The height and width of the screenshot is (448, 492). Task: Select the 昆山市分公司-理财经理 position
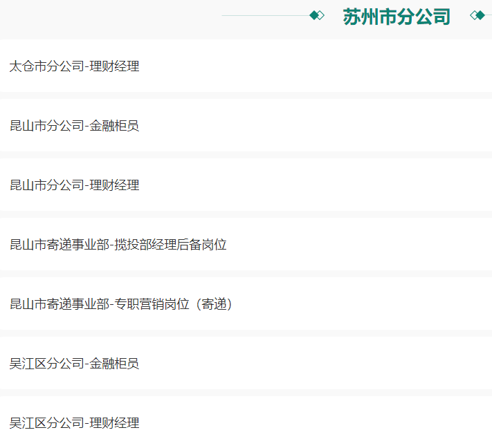pos(75,185)
